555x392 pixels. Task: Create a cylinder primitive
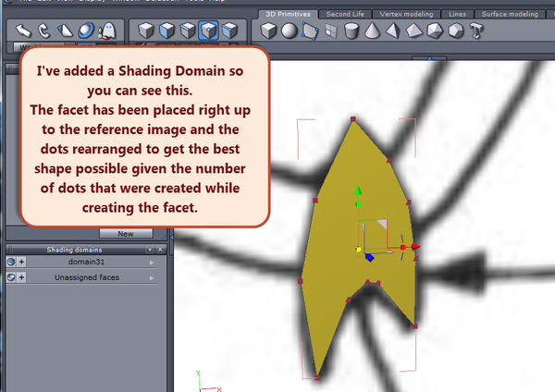point(351,31)
